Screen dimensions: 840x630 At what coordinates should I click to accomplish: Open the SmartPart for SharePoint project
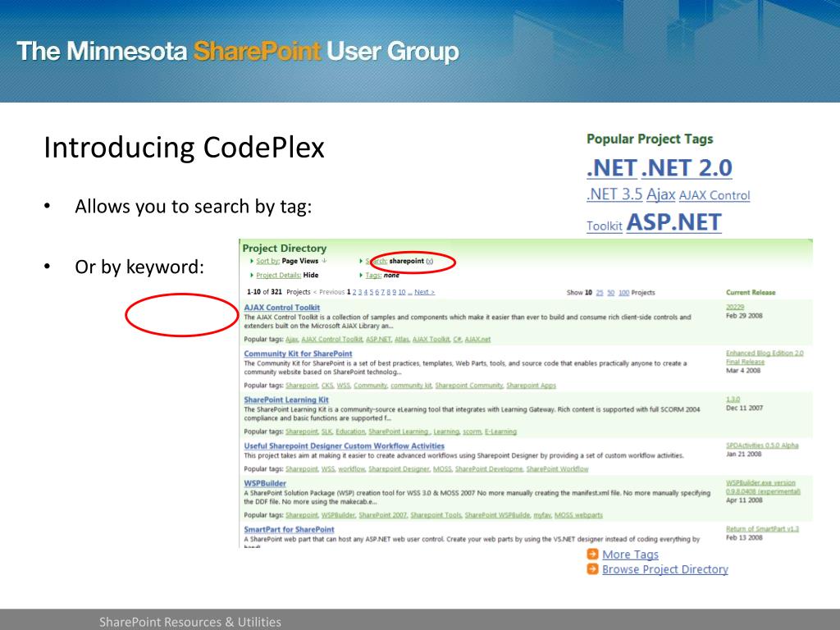pos(289,529)
